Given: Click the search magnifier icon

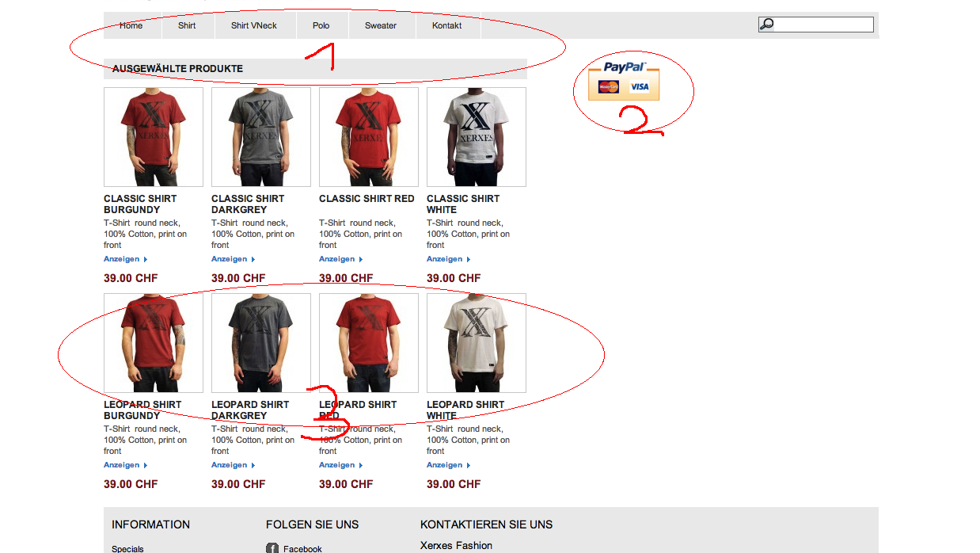Looking at the screenshot, I should click(766, 25).
